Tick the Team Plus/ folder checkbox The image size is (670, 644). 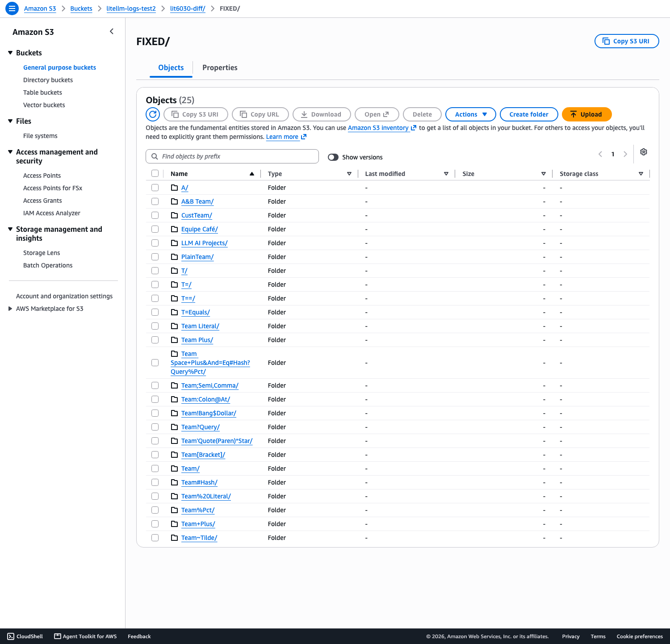click(x=155, y=340)
